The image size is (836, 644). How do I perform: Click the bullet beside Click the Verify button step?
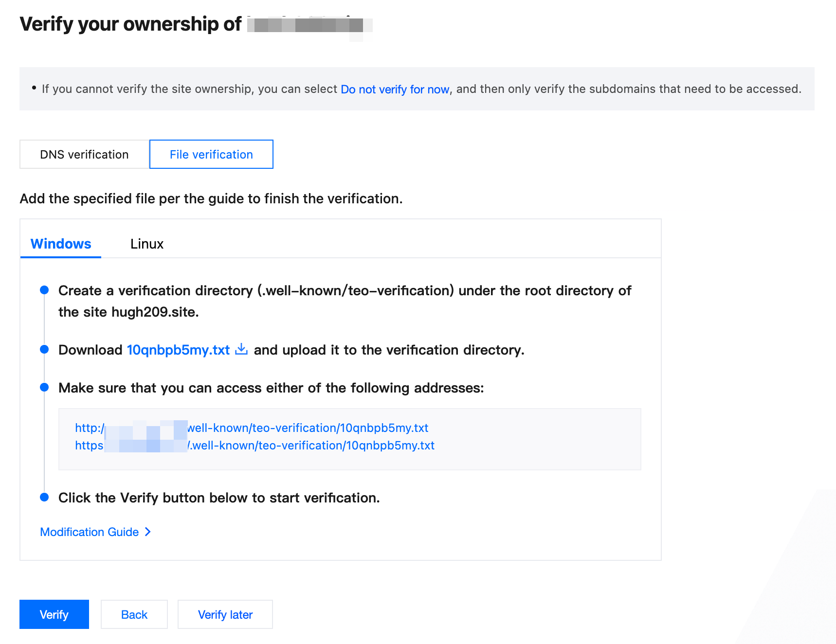pos(44,497)
